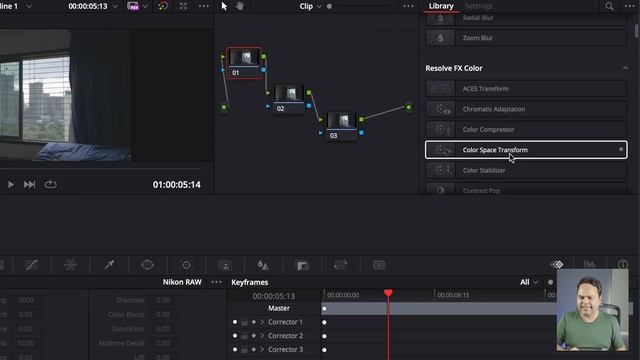The image size is (640, 360).
Task: Show the Keyframes panel icon
Action: [557, 264]
